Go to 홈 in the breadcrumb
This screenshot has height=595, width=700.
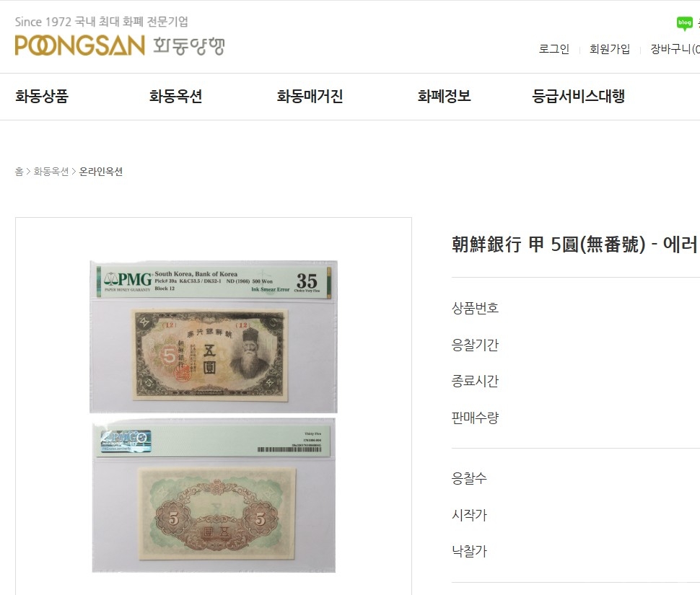click(x=19, y=172)
